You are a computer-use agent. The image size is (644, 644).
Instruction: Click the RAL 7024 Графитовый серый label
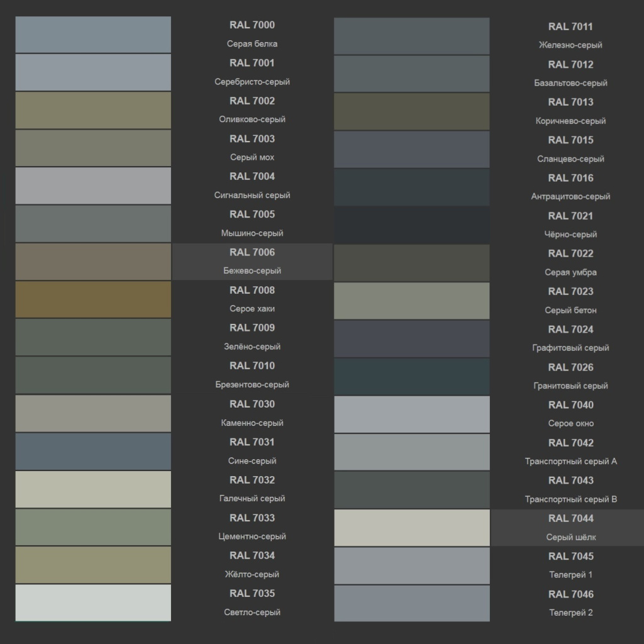tap(571, 338)
